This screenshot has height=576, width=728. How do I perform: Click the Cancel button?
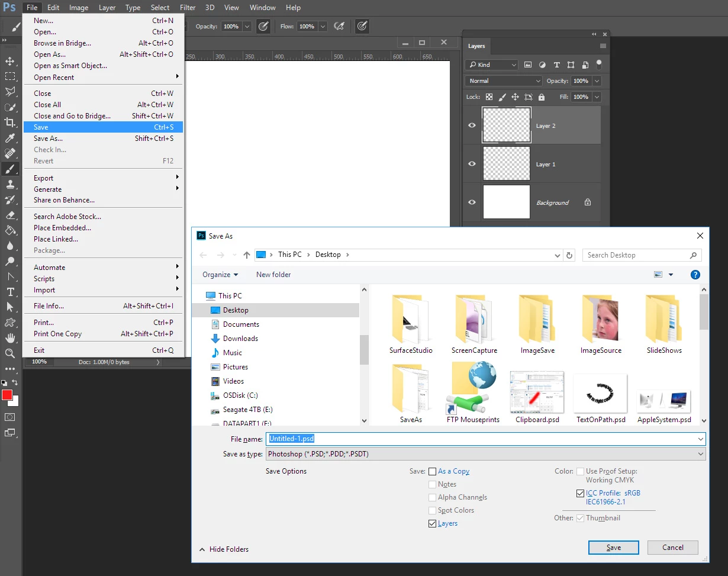coord(673,548)
